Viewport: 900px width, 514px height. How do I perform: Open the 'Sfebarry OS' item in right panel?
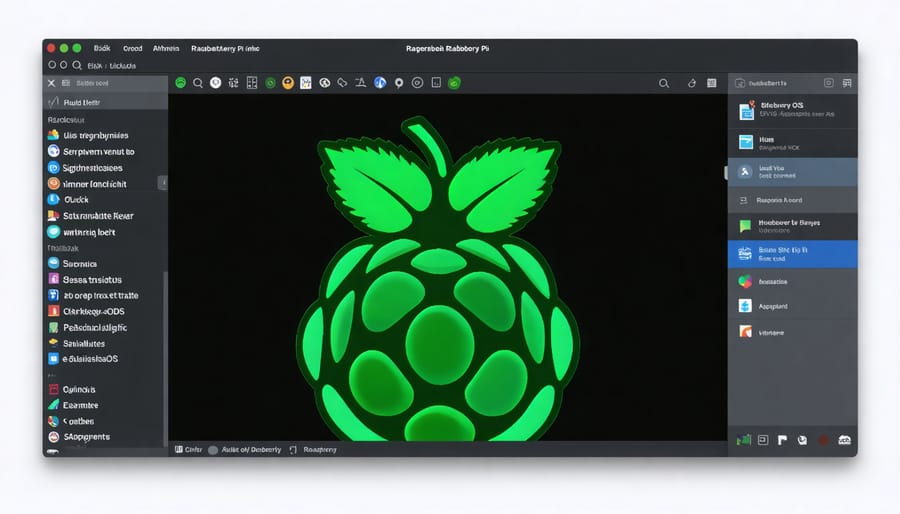[793, 110]
